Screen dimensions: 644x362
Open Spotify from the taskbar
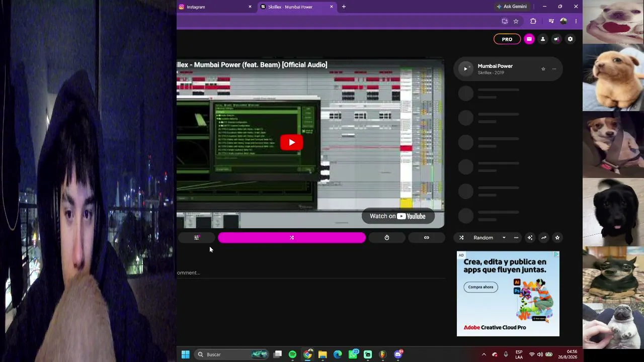[292, 354]
